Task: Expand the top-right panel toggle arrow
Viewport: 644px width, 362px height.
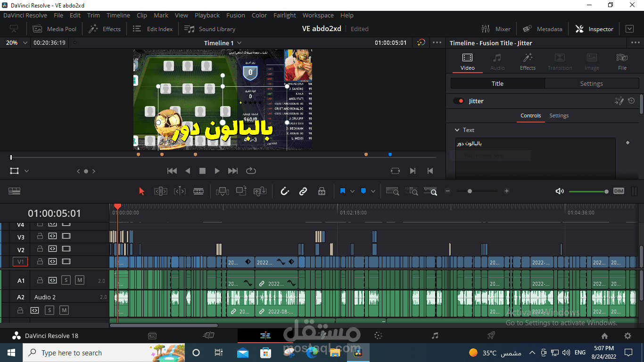Action: point(630,29)
